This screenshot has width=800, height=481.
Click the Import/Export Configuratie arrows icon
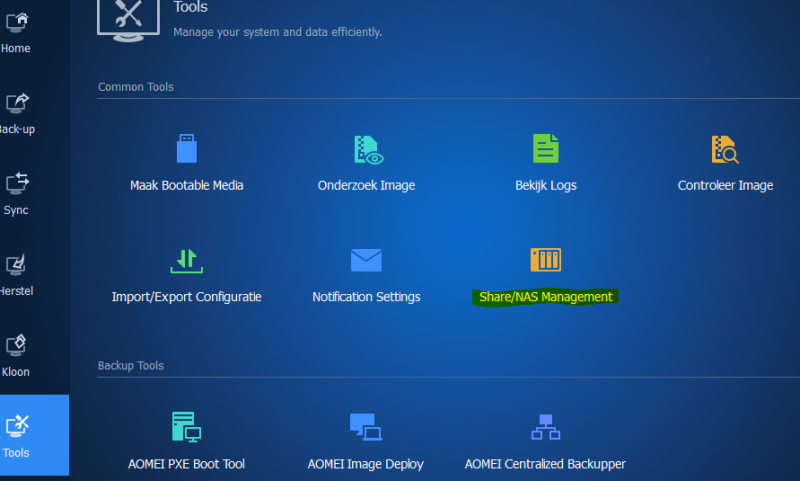[x=187, y=260]
